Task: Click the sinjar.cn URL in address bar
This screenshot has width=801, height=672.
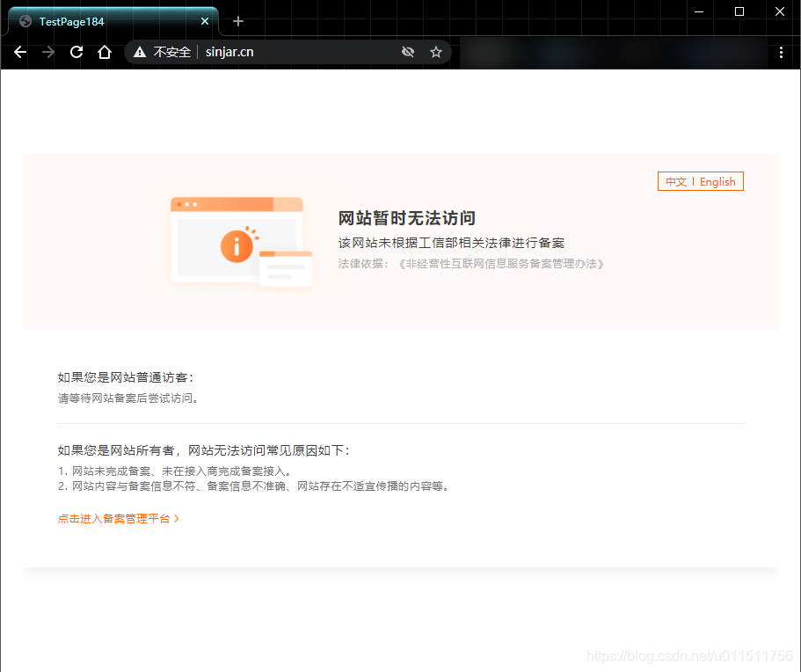Action: [229, 52]
